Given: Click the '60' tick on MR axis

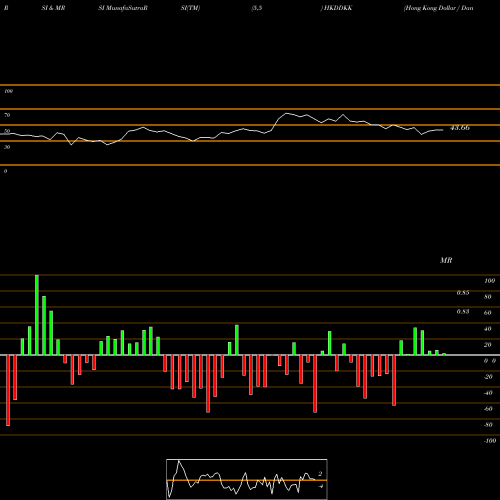Looking at the screenshot, I should 488,313.
